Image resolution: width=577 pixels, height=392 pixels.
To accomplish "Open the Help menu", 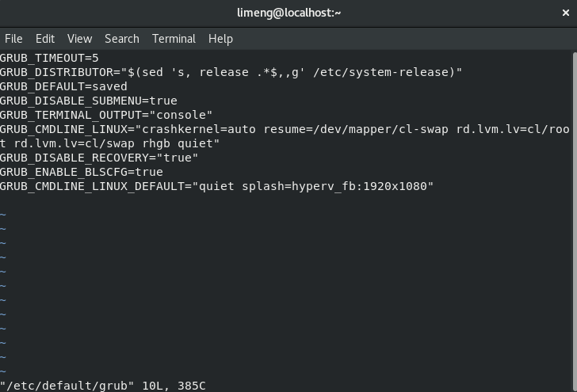I will point(220,38).
